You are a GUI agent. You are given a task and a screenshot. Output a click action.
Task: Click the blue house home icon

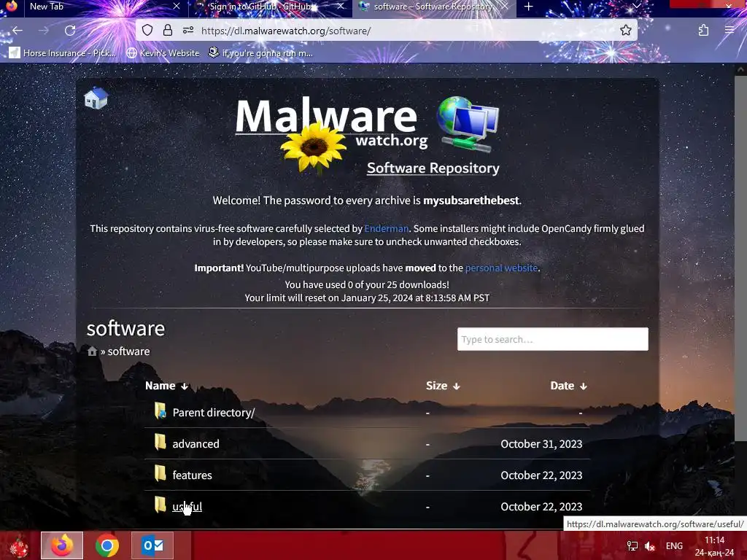(x=96, y=98)
